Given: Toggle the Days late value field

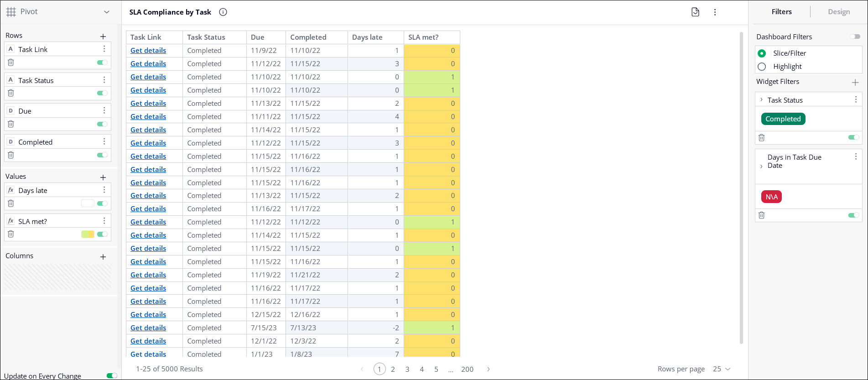Looking at the screenshot, I should (x=102, y=203).
